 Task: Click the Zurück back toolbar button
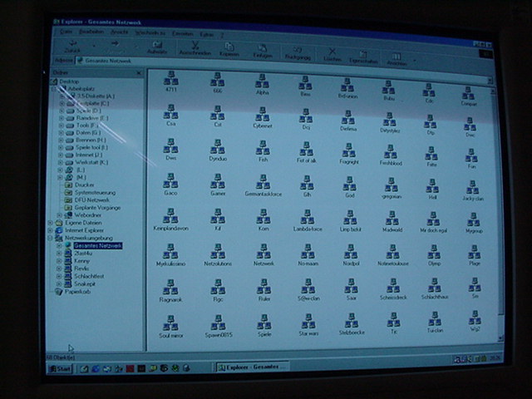tap(72, 47)
